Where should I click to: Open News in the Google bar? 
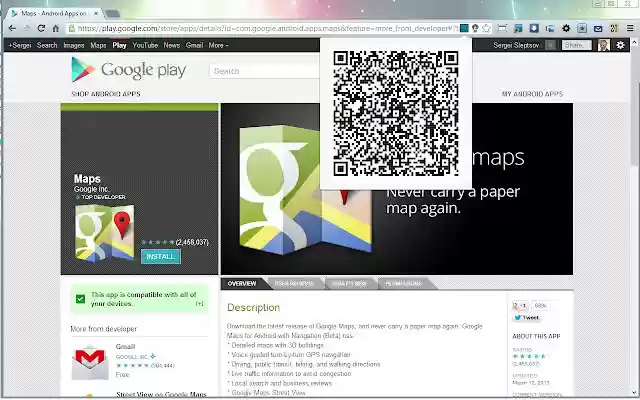click(172, 45)
